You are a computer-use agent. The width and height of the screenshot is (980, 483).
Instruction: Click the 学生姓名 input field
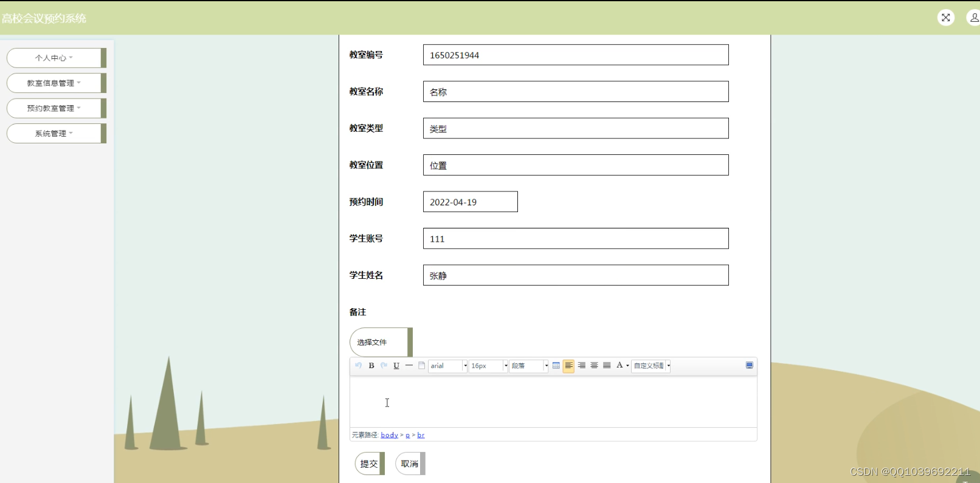coord(576,275)
